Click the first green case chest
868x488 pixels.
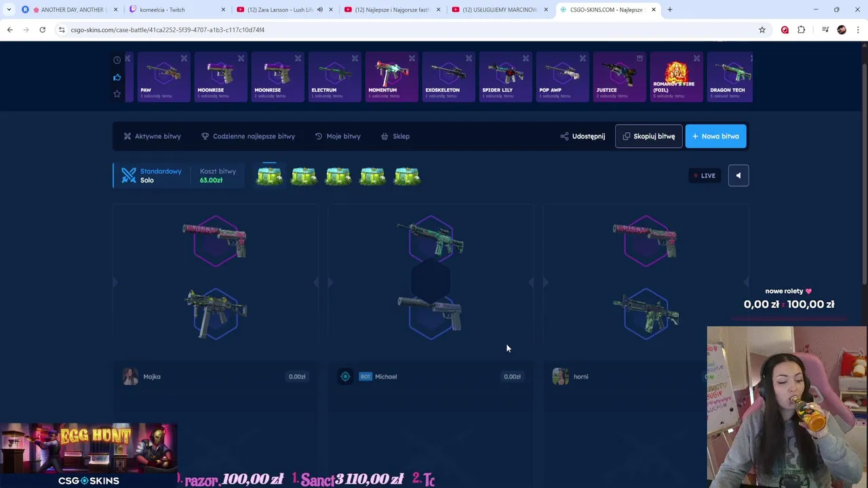point(269,176)
